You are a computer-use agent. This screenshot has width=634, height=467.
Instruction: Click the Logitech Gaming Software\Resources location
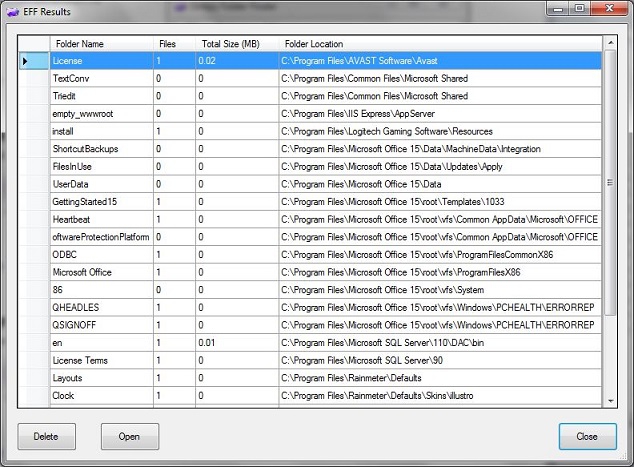click(x=440, y=131)
